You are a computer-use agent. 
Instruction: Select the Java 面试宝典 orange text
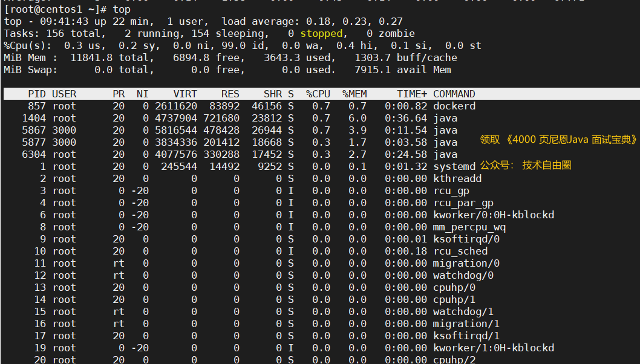point(558,140)
